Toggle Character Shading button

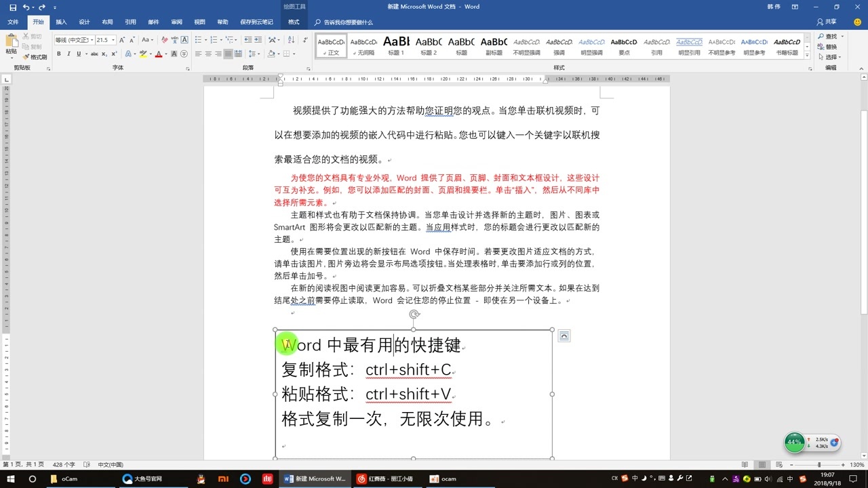(174, 54)
